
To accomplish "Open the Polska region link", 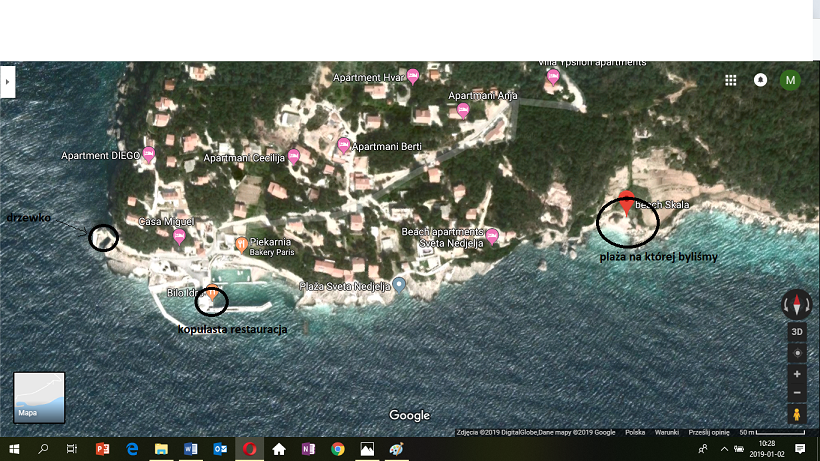I will coord(635,432).
